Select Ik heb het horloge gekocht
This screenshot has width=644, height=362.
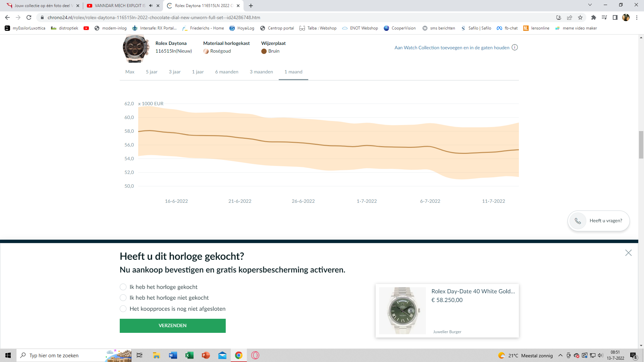(123, 287)
